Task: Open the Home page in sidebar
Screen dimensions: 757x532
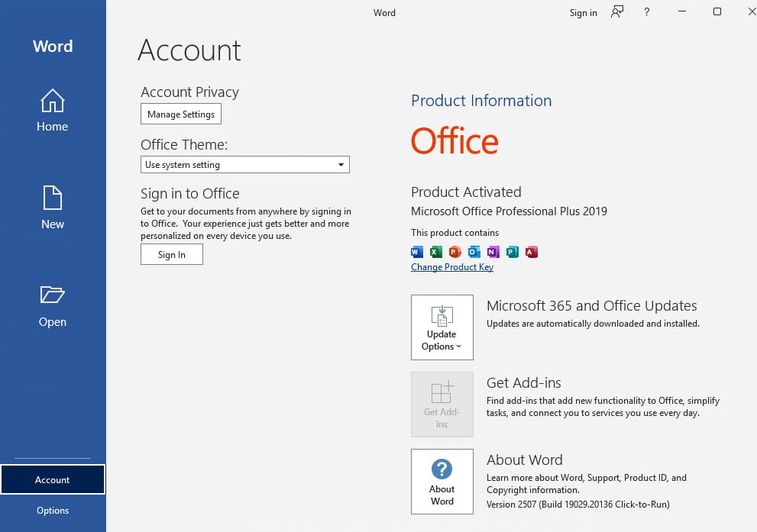Action: pyautogui.click(x=52, y=111)
